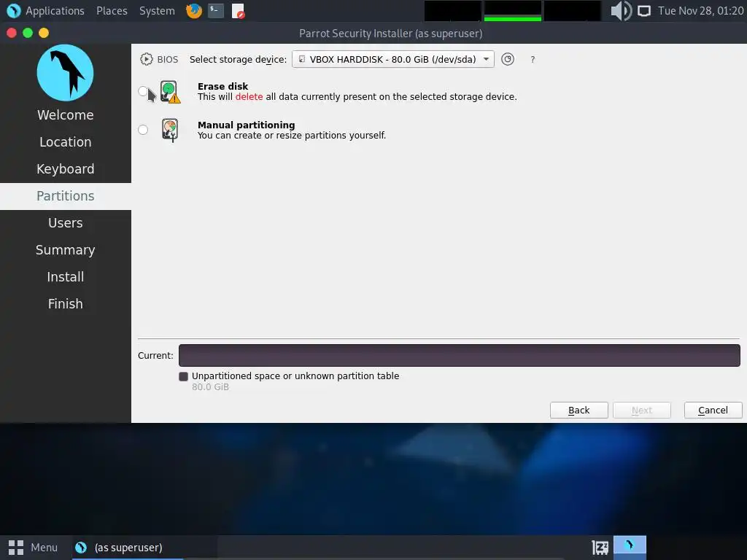The height and width of the screenshot is (560, 747).
Task: Click the 'Current:' label
Action: [x=155, y=355]
